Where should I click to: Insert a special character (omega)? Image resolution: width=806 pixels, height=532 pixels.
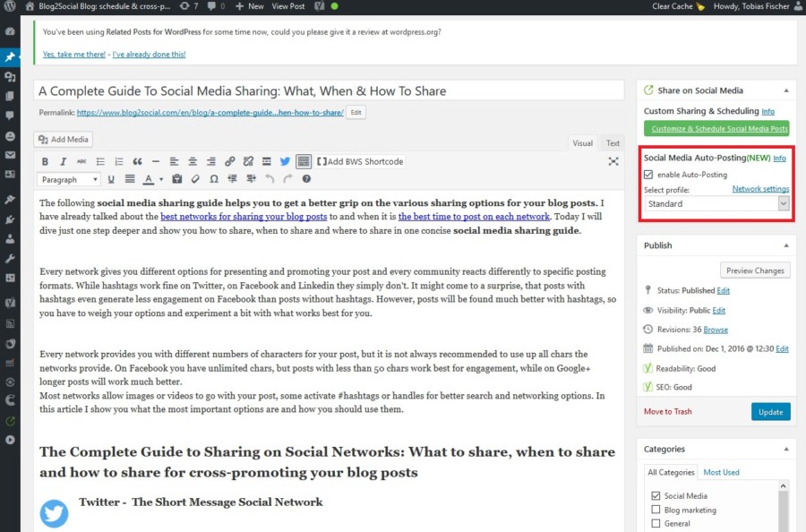click(214, 179)
